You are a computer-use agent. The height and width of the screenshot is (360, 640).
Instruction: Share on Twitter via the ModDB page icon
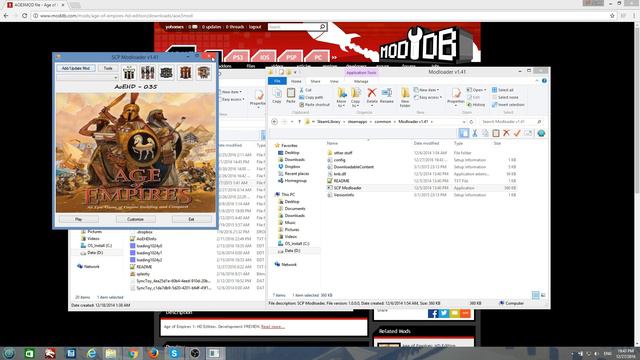point(444,313)
